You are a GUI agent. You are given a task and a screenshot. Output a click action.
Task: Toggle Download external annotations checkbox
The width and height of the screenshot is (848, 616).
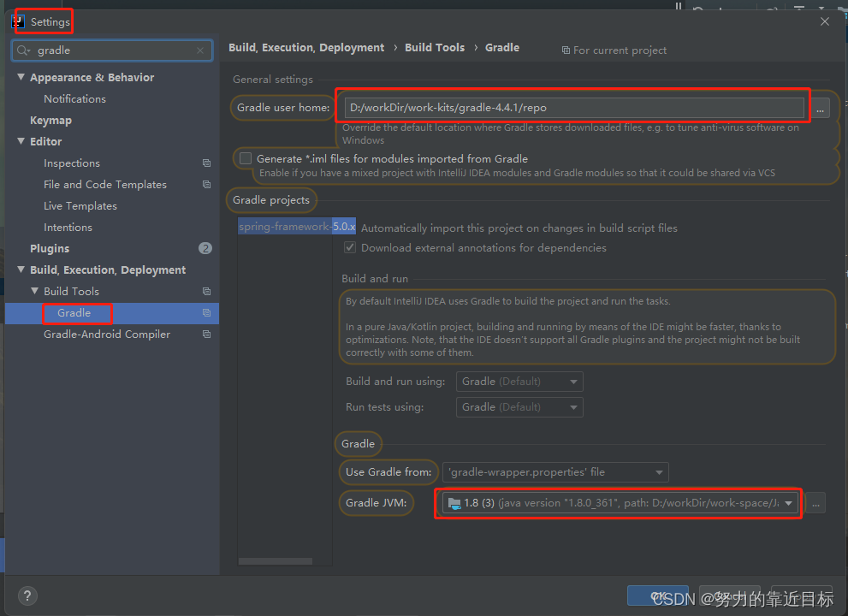(350, 248)
